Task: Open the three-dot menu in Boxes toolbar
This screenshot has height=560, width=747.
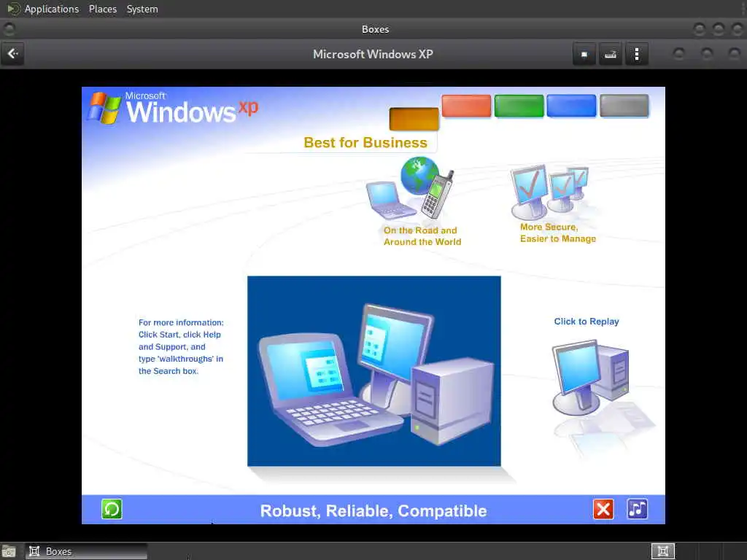Action: tap(637, 54)
